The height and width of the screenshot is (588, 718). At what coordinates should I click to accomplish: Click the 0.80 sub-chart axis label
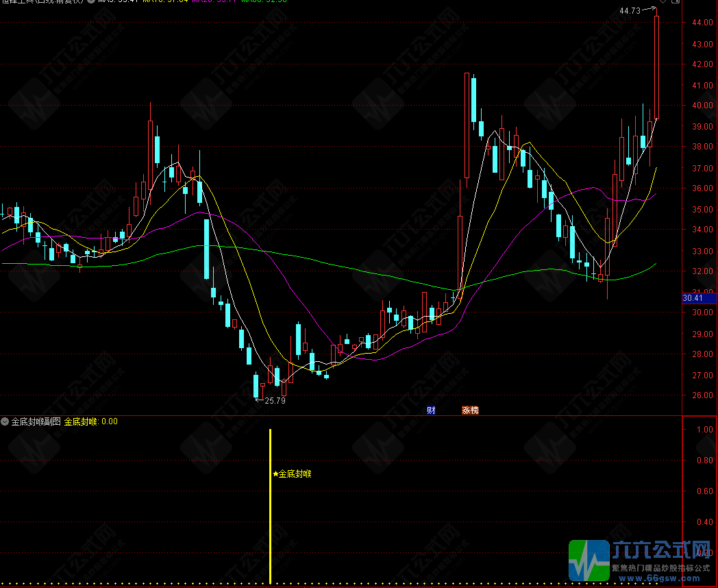coord(705,461)
